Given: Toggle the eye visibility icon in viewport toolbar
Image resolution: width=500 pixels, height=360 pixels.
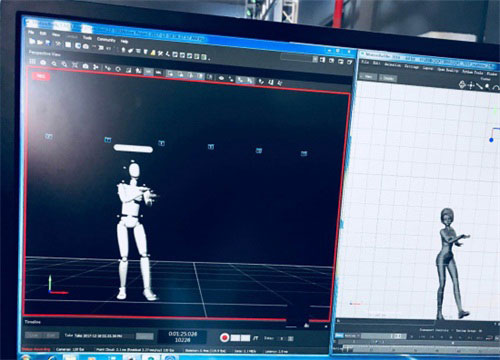Looking at the screenshot, I should (221, 78).
